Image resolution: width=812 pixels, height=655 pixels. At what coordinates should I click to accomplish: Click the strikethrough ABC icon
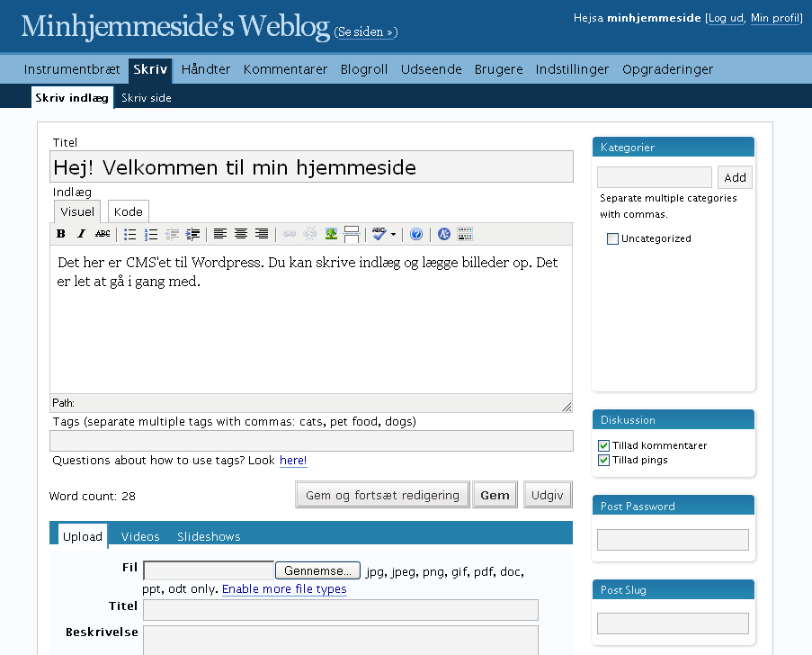click(x=103, y=234)
